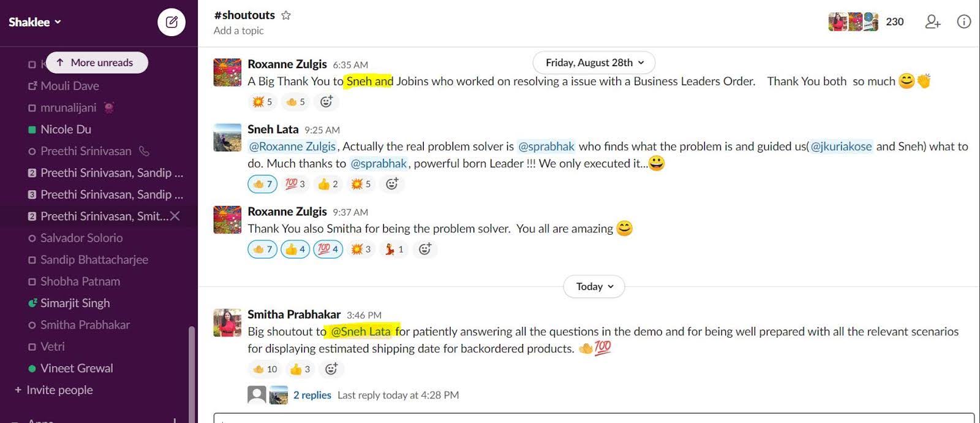Toggle the clap reaction with 7 on Sneh's message
The image size is (980, 423).
[263, 184]
